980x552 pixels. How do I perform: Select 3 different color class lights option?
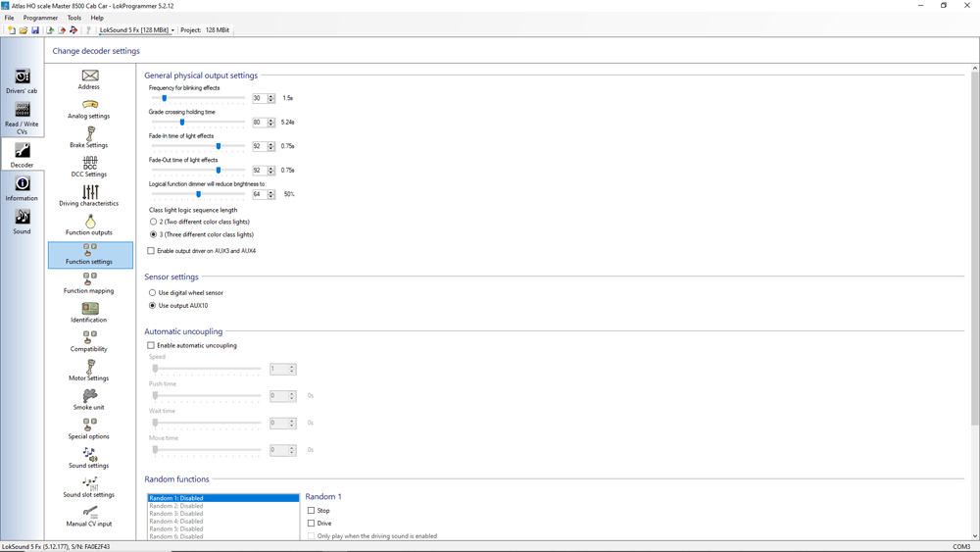(x=153, y=234)
